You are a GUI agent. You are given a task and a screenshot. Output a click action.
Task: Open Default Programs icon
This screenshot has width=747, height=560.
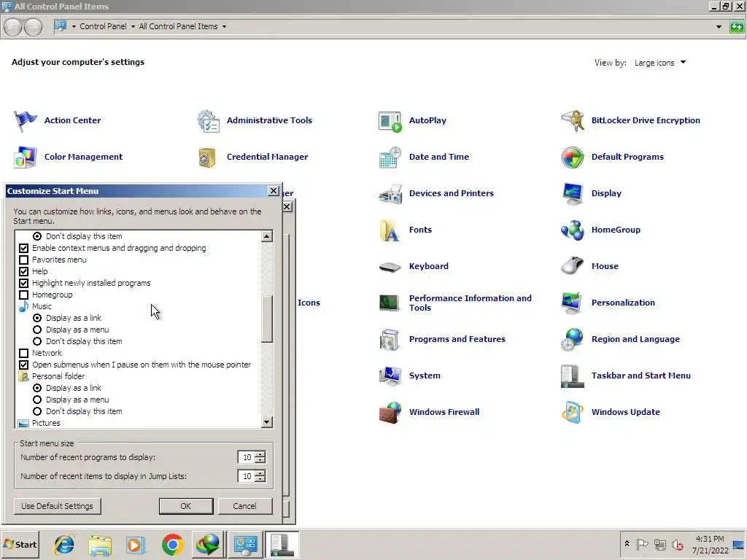[x=573, y=157]
